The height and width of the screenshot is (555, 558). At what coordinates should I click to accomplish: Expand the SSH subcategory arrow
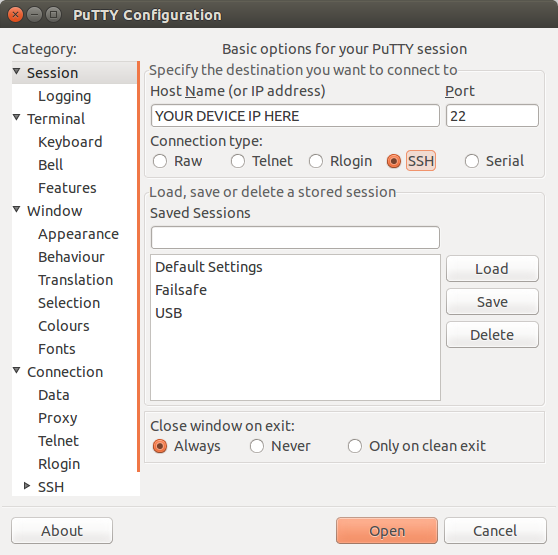[x=27, y=486]
